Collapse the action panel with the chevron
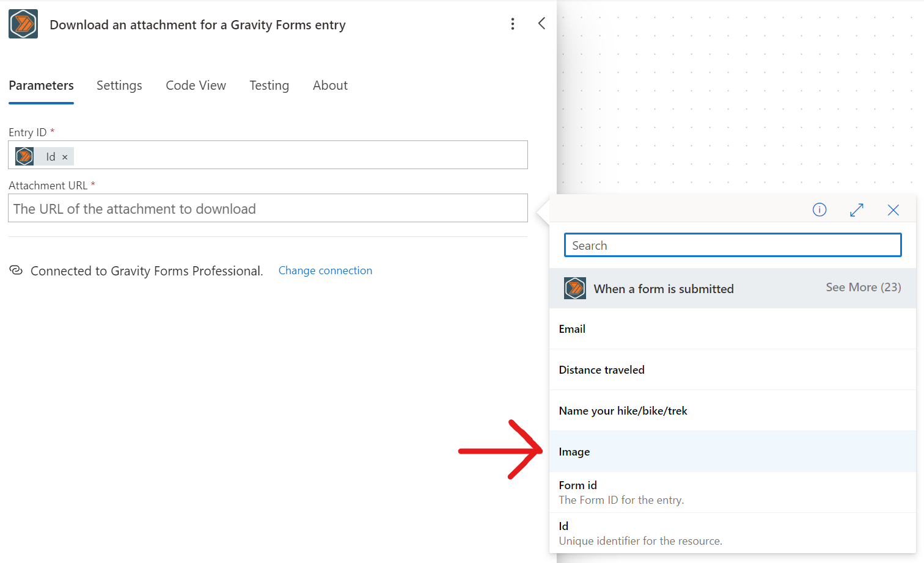 (541, 23)
